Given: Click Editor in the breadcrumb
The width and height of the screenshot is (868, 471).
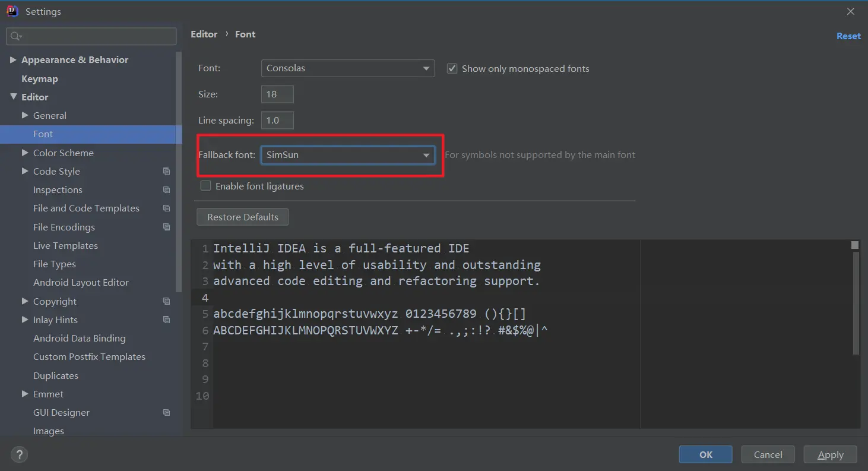Looking at the screenshot, I should [204, 34].
